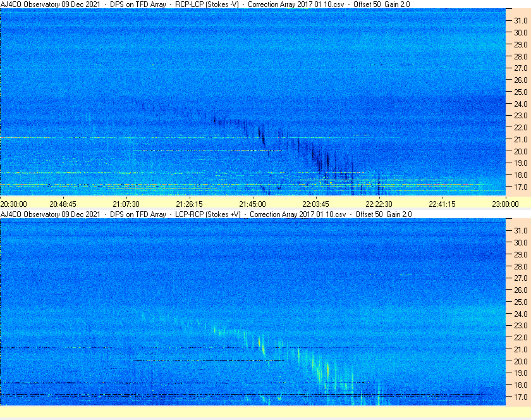The height and width of the screenshot is (420, 531).
Task: Click the 20.0 frequency label in lower plot
Action: 521,361
